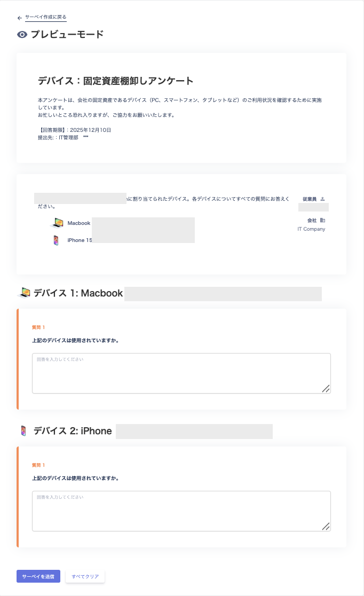Click the building icon next to 会社
Viewport: 364px width, 596px height.
point(322,220)
